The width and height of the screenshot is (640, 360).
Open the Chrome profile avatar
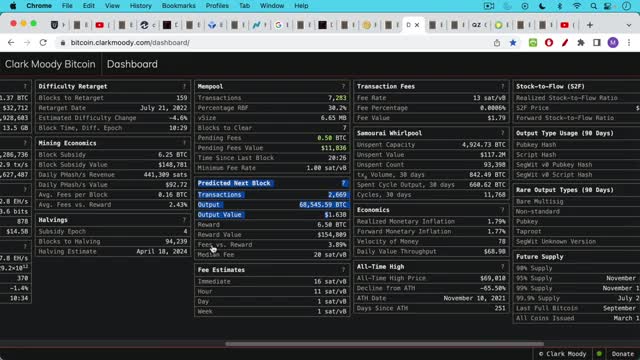613,42
